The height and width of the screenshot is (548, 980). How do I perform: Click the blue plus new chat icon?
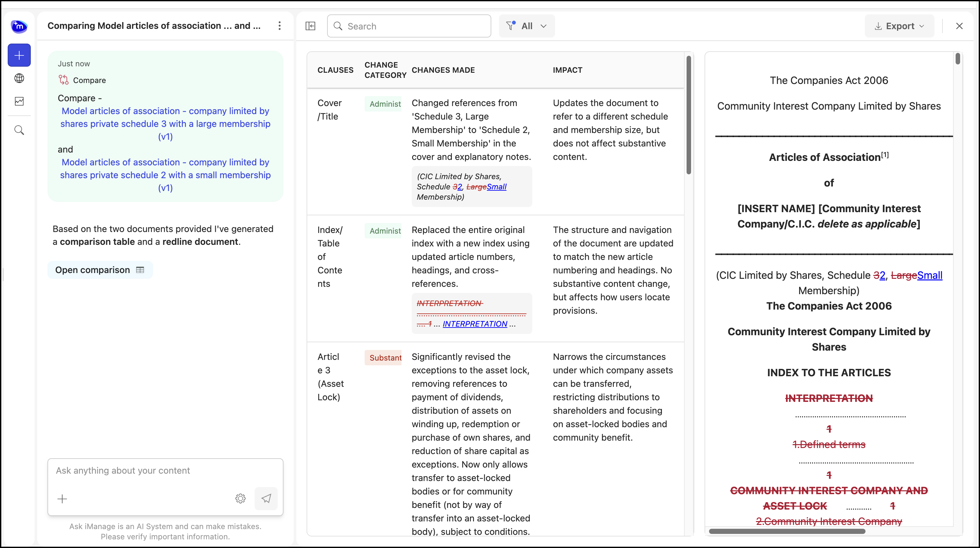click(19, 55)
